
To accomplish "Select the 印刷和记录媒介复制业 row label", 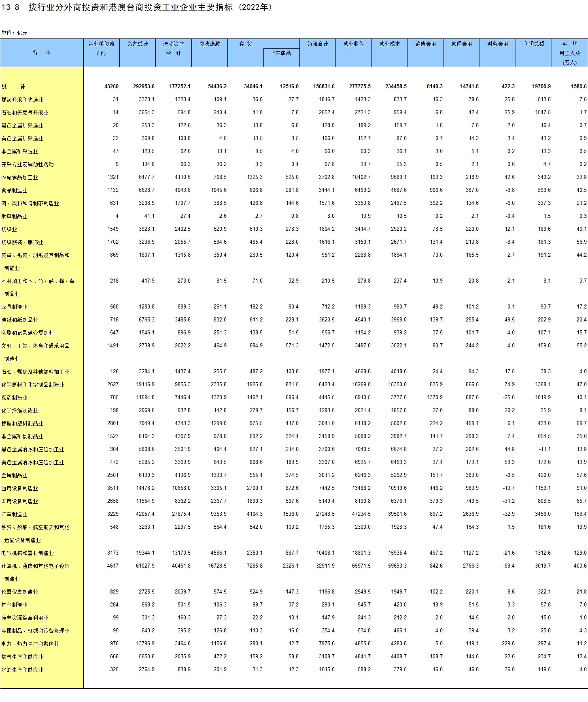I will tap(28, 333).
